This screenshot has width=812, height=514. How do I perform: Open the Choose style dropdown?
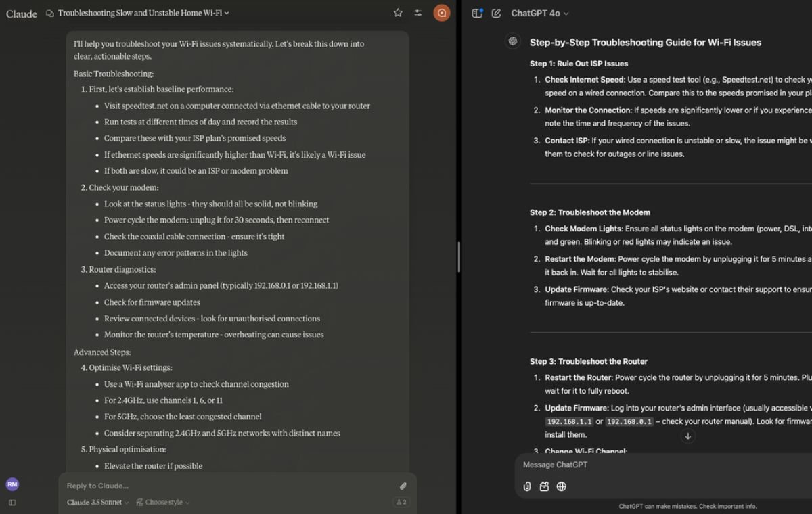[163, 503]
